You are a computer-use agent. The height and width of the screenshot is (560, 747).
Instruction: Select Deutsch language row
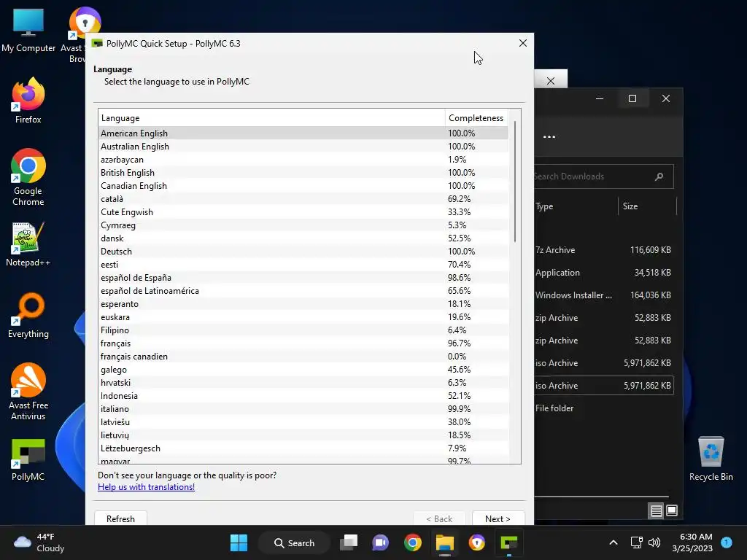click(x=303, y=252)
